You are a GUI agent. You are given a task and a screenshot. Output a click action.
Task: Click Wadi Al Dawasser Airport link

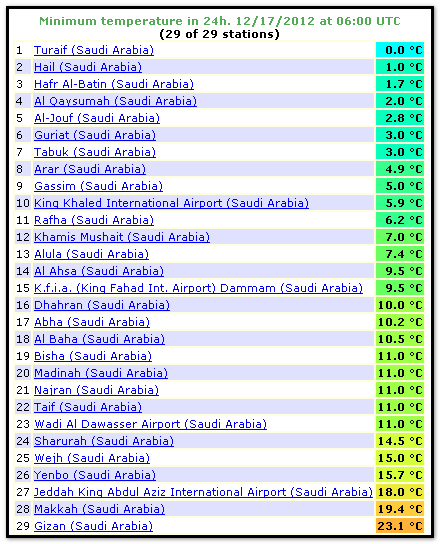pos(150,424)
